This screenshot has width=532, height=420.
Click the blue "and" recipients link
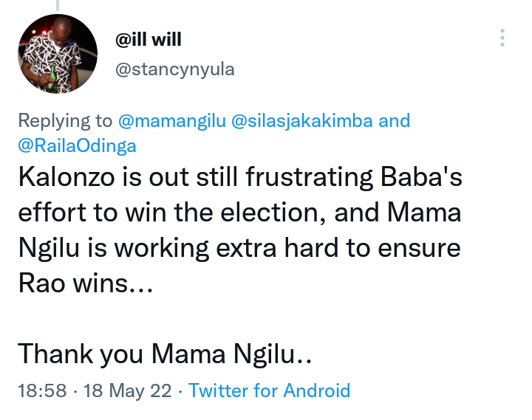point(395,120)
